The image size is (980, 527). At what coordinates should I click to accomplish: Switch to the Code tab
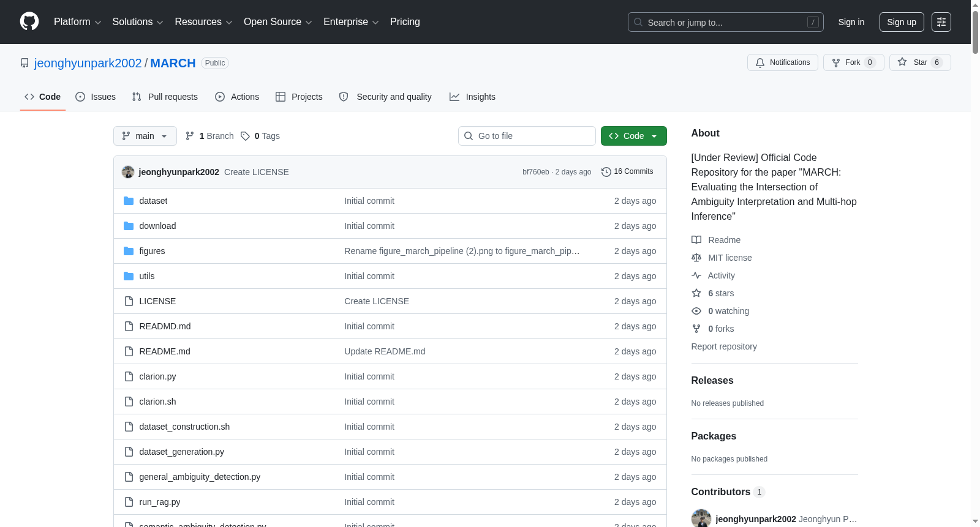[43, 97]
